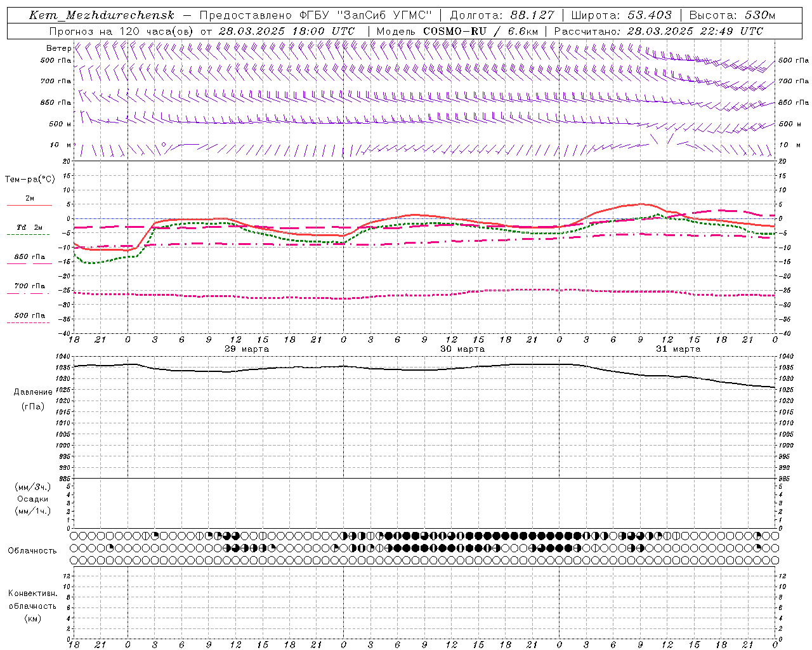Click the Давление pressure panel label

click(33, 392)
